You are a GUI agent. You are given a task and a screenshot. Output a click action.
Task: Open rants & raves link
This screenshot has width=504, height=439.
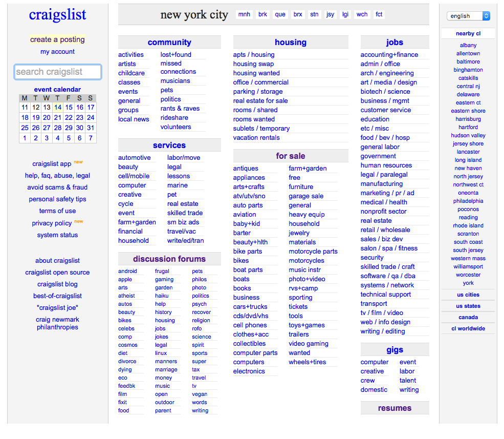(180, 109)
